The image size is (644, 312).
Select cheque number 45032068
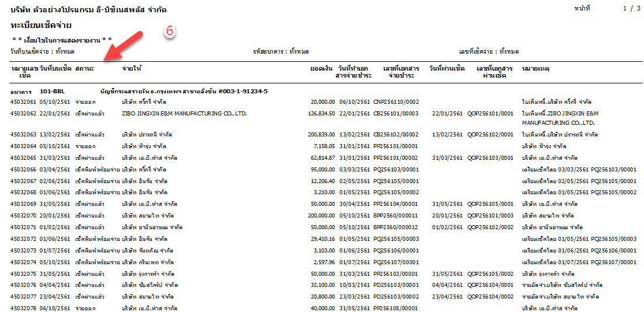pos(23,192)
